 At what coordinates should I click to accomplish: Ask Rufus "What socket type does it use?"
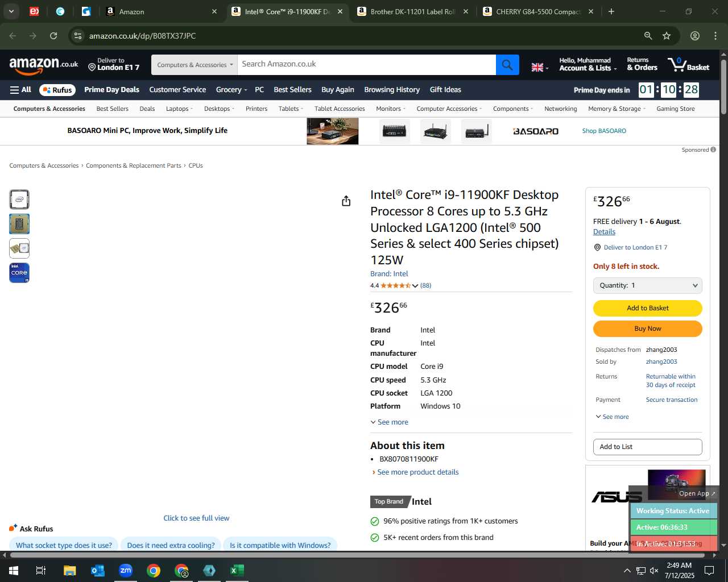click(64, 545)
